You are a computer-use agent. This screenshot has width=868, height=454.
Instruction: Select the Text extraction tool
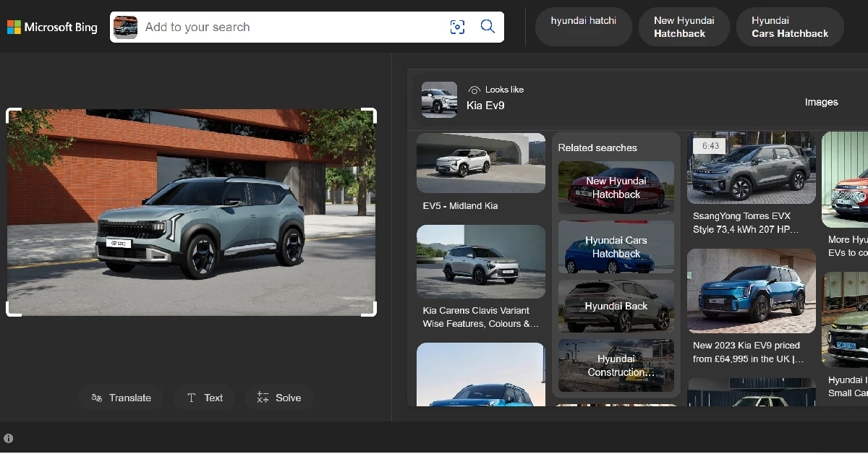205,397
